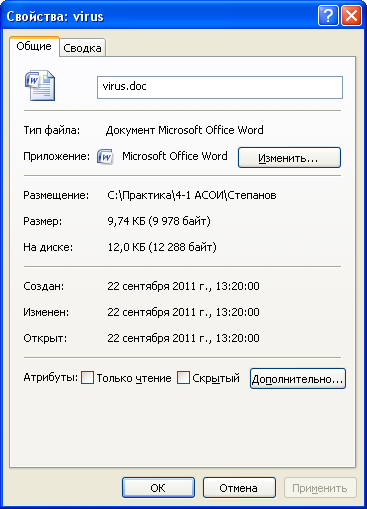This screenshot has width=367, height=509.
Task: Click the Размещение path text
Action: 192,195
